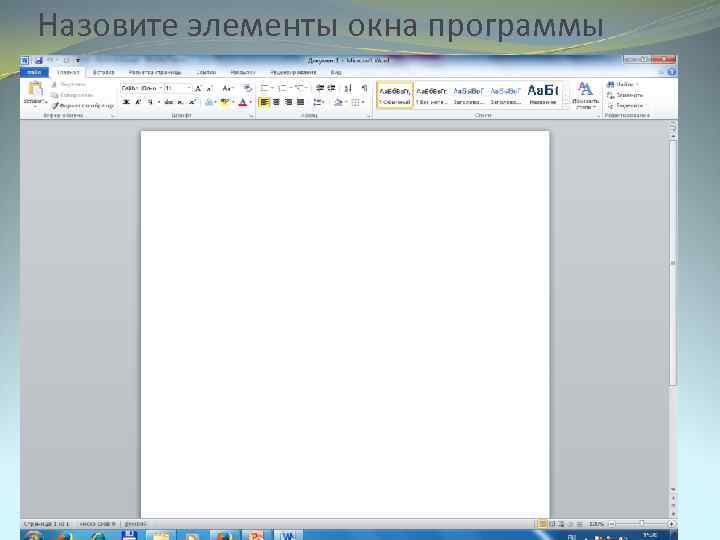Open the font color dropdown arrow
Screen dimensions: 720x540
pos(251,102)
